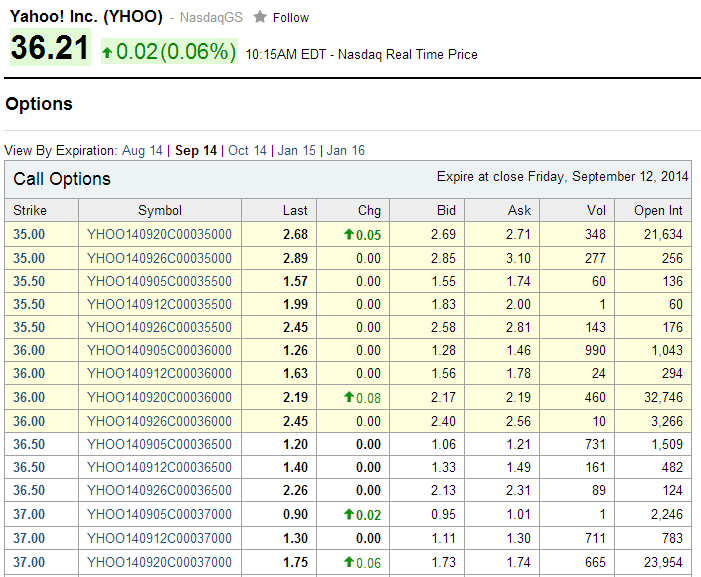Open symbol YHOO140920C00037000

click(x=160, y=562)
